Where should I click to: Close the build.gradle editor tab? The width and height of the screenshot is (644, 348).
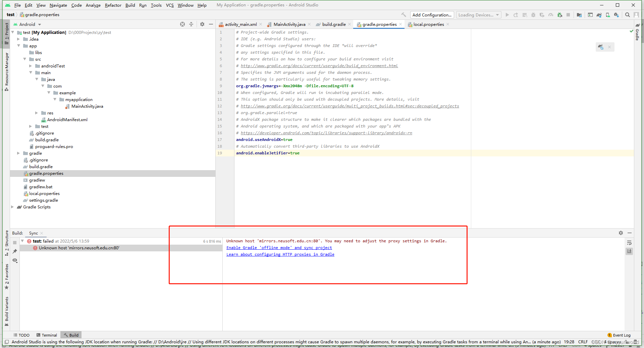coord(350,24)
